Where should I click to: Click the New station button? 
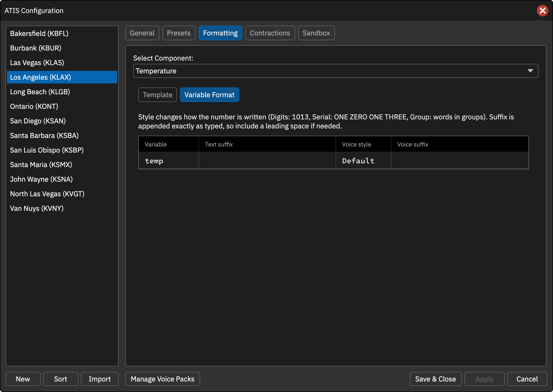pos(23,379)
